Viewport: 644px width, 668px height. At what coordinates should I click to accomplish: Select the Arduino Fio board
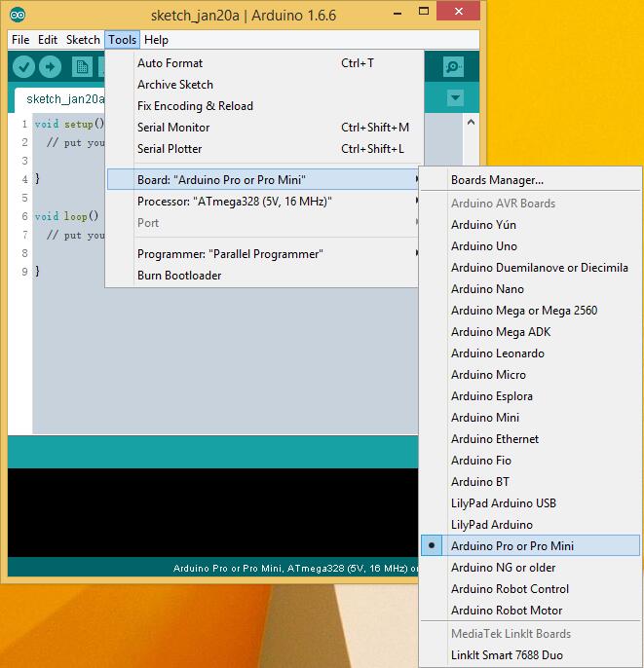pos(530,460)
